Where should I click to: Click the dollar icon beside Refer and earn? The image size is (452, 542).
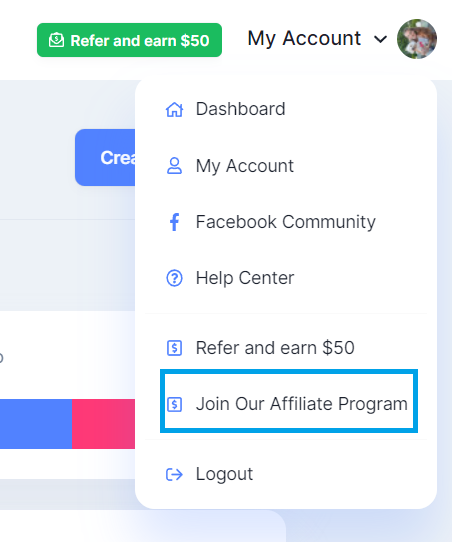pos(174,348)
